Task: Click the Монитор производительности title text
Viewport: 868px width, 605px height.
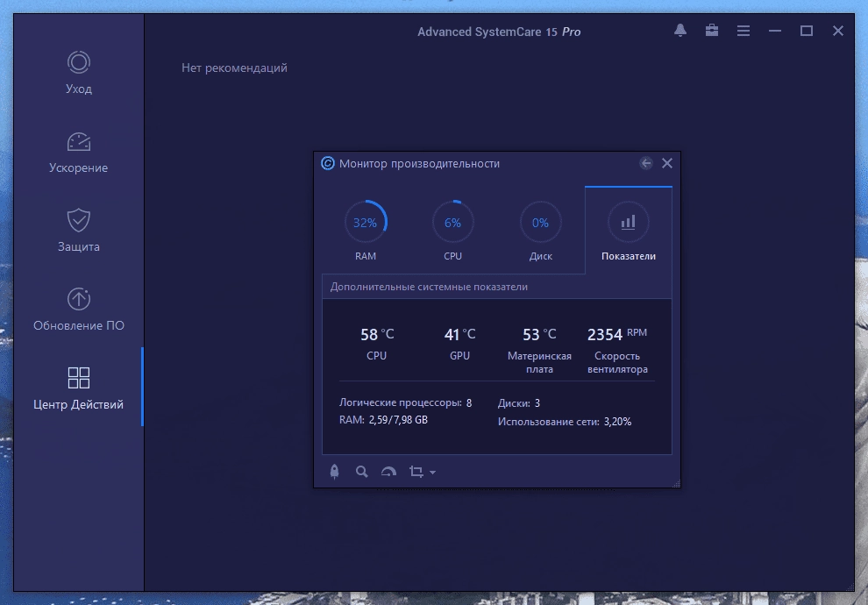Action: click(419, 163)
